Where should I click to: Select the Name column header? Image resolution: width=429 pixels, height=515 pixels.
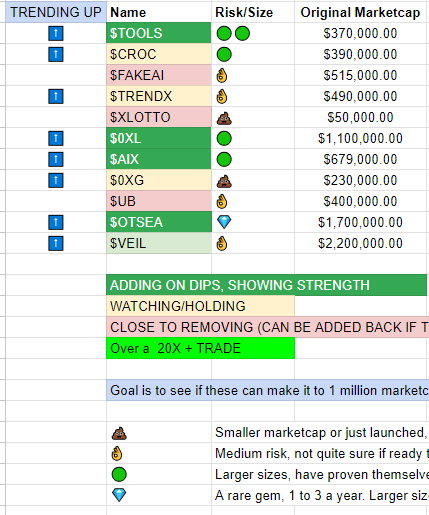pyautogui.click(x=159, y=12)
